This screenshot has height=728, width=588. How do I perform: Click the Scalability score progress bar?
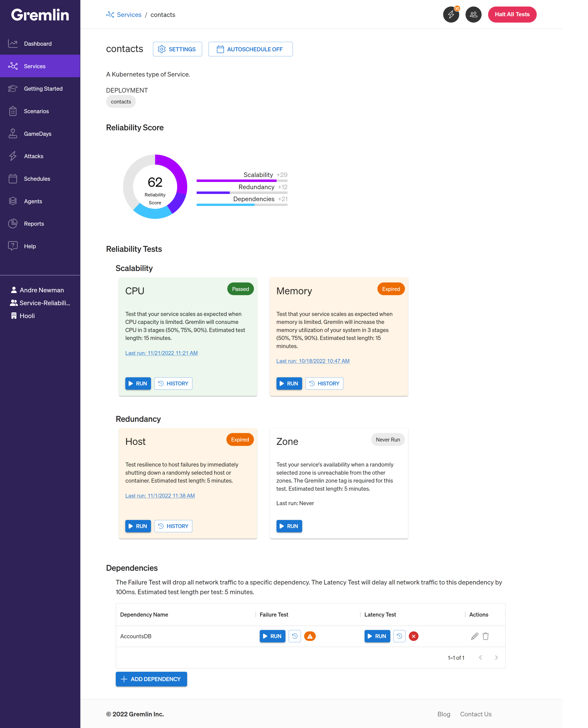[242, 181]
